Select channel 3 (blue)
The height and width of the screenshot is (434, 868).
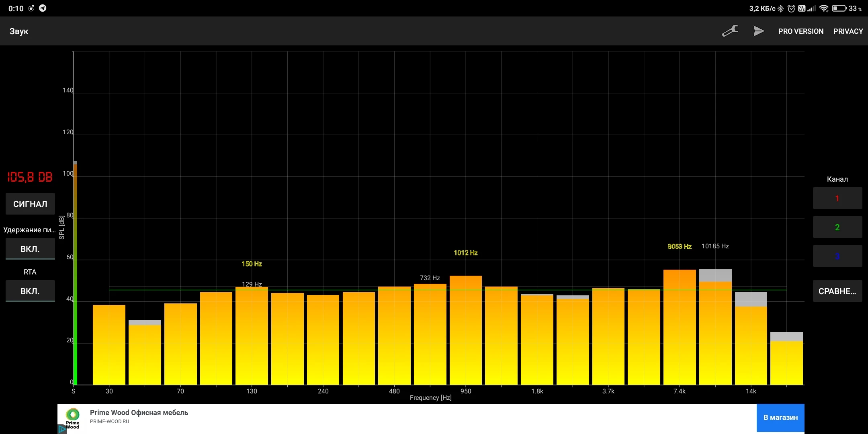(x=837, y=256)
